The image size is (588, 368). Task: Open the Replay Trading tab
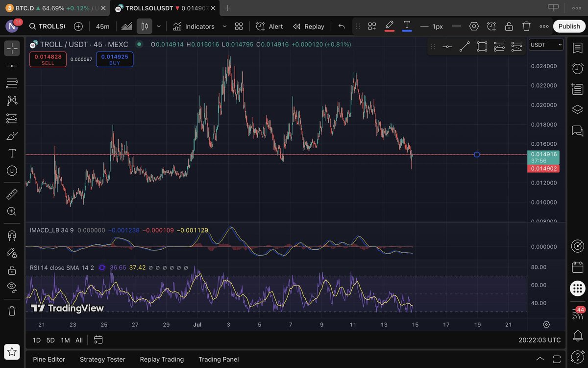[x=162, y=359]
